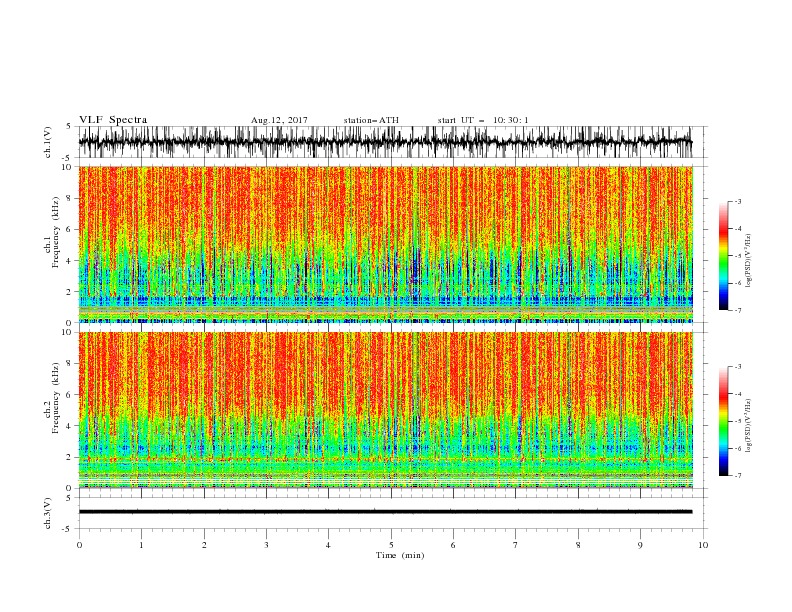Click inside the ch.1 spectrogram panel
792x612 pixels.
click(385, 244)
